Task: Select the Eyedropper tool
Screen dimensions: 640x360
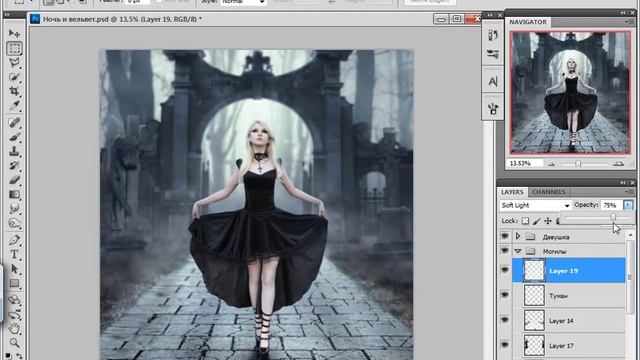Action: (14, 106)
